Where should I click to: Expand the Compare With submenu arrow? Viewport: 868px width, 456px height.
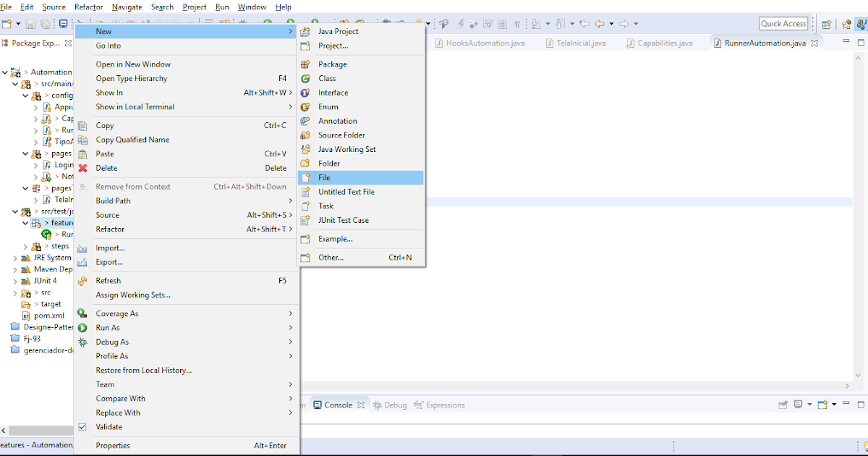click(291, 399)
